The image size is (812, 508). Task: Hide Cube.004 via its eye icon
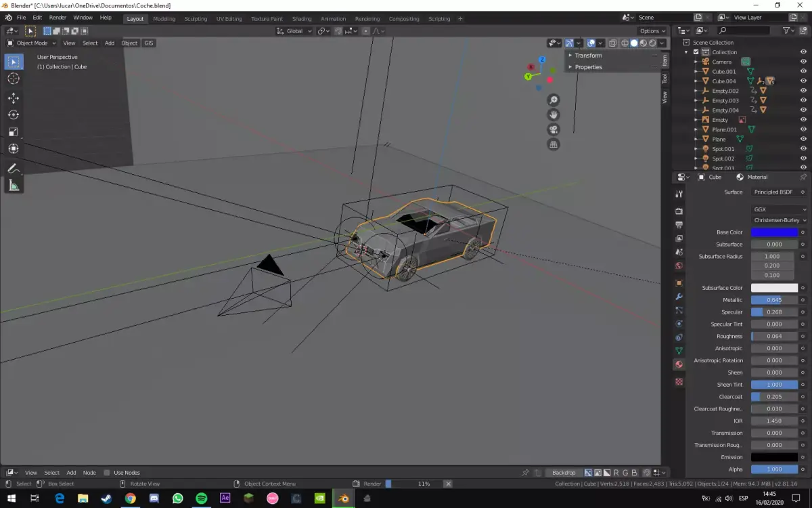(803, 81)
